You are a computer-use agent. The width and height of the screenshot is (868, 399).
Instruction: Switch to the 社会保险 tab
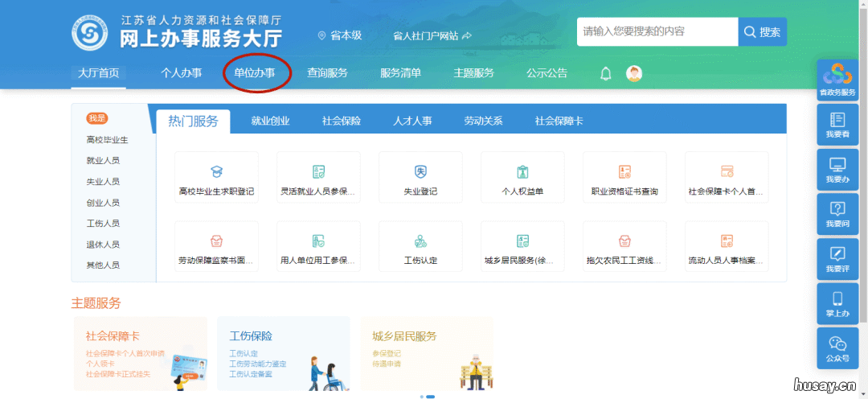tap(342, 121)
